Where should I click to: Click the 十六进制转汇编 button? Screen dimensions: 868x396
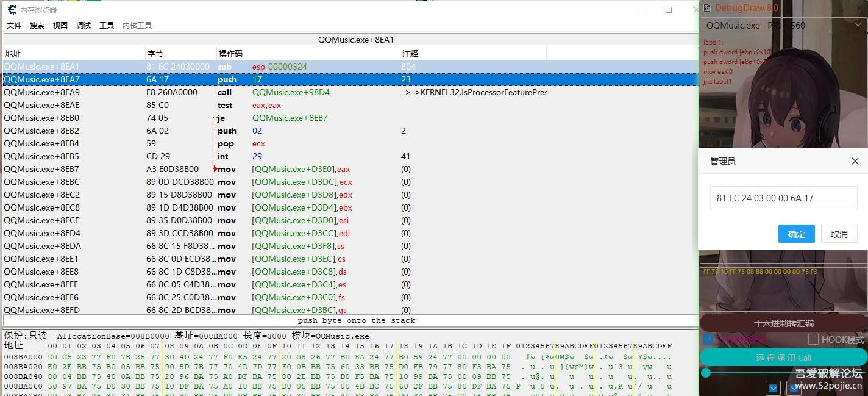point(783,323)
